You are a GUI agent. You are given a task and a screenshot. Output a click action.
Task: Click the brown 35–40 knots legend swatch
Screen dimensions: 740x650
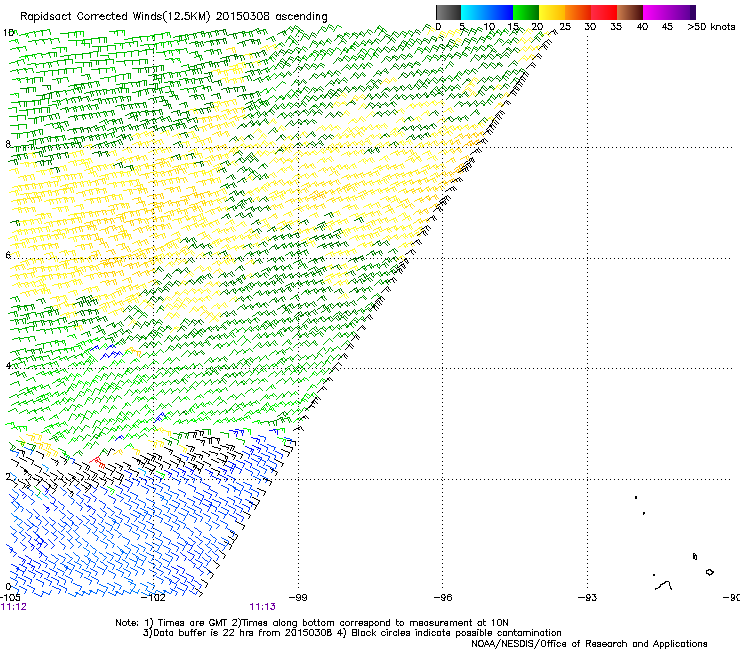[630, 12]
